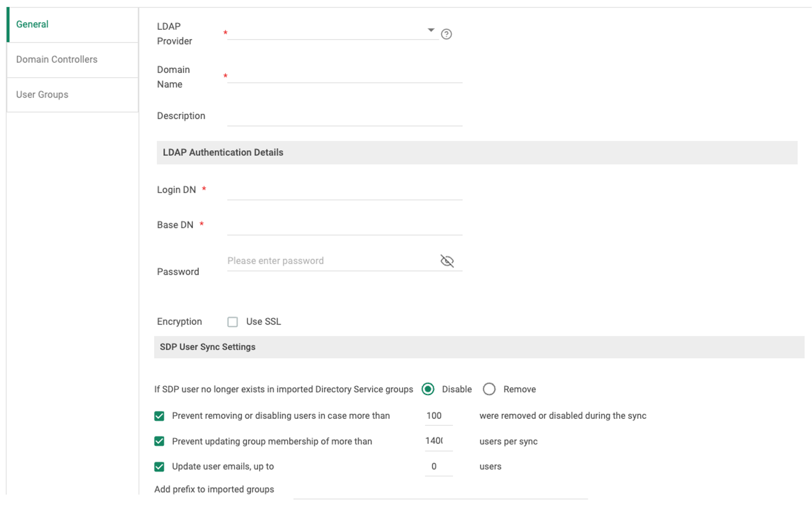Switch to the General tab
812x506 pixels.
pyautogui.click(x=32, y=24)
